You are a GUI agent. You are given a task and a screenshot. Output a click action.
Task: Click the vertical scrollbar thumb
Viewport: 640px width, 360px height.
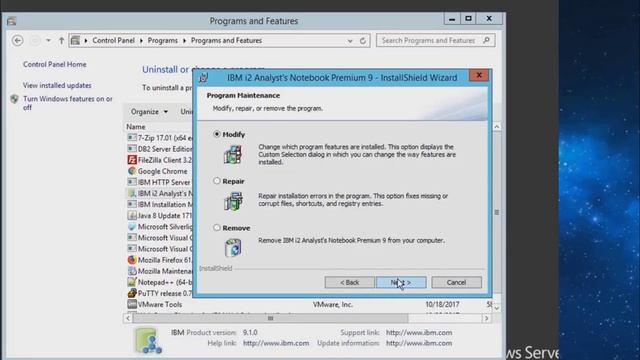(497, 212)
